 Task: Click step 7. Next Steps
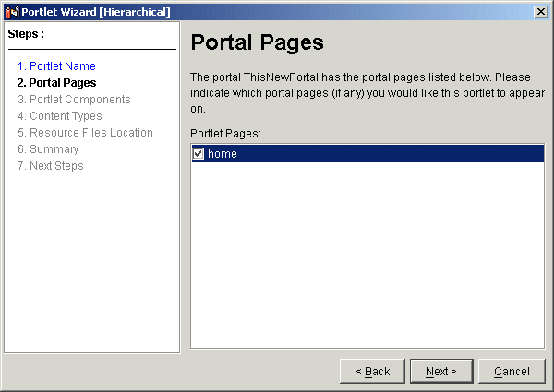[51, 165]
